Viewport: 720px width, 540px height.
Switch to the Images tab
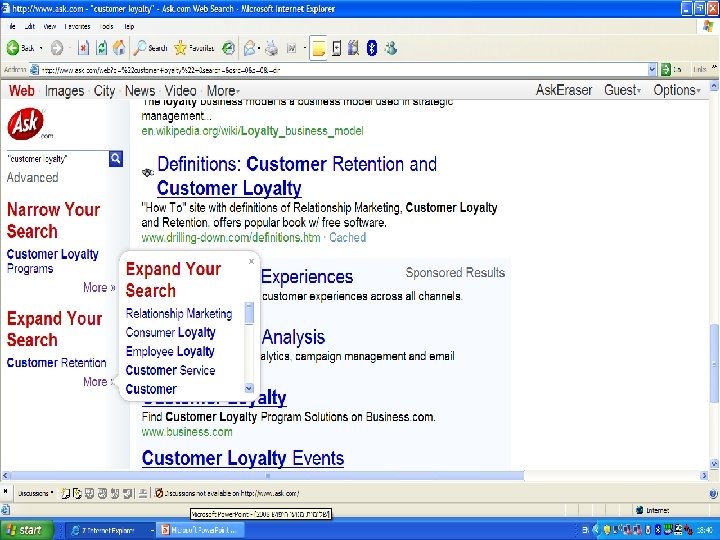tap(64, 91)
